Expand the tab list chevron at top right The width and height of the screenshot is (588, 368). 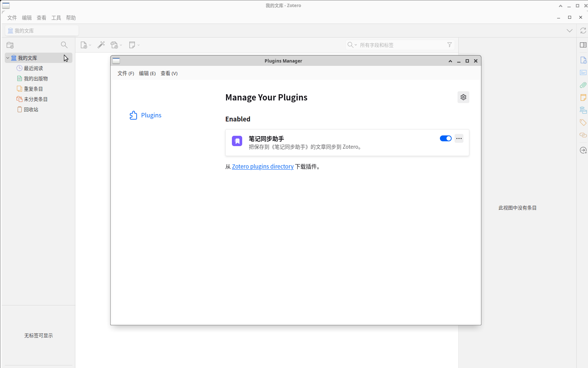570,31
